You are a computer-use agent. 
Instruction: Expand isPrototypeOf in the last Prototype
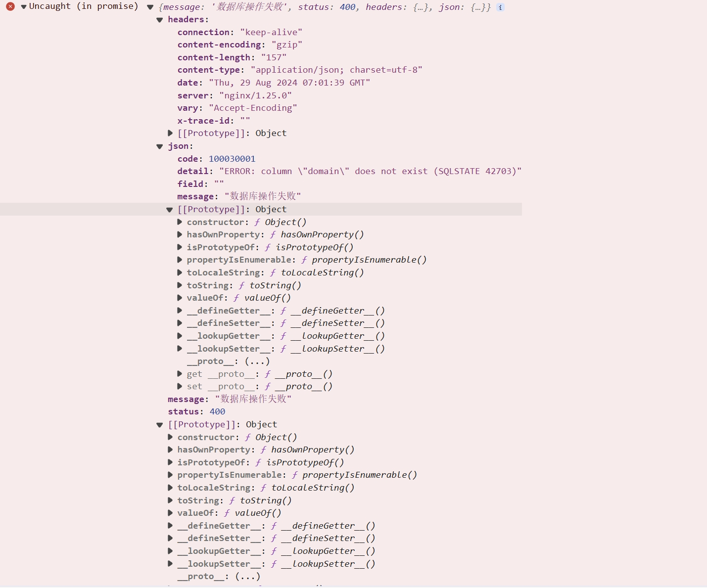[170, 462]
